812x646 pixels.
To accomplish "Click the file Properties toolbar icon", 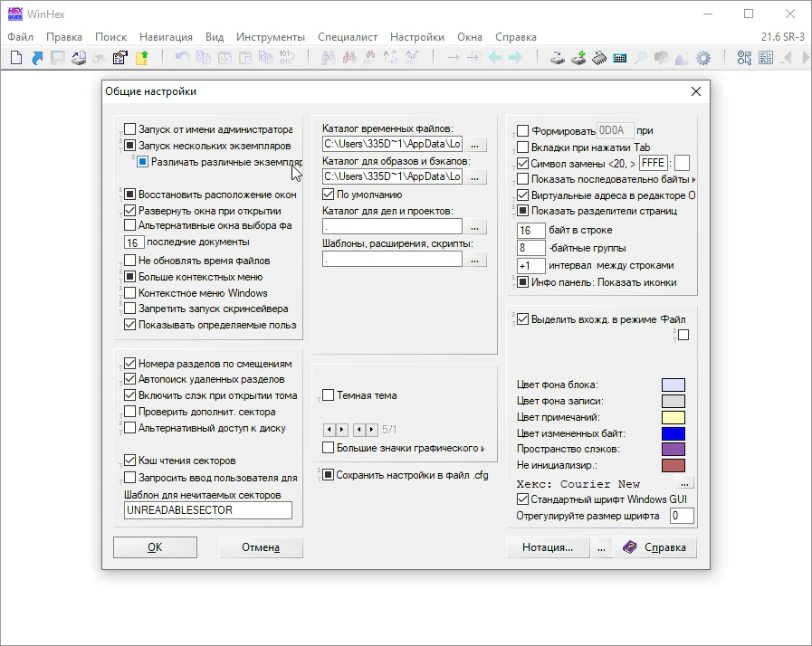I will point(119,59).
